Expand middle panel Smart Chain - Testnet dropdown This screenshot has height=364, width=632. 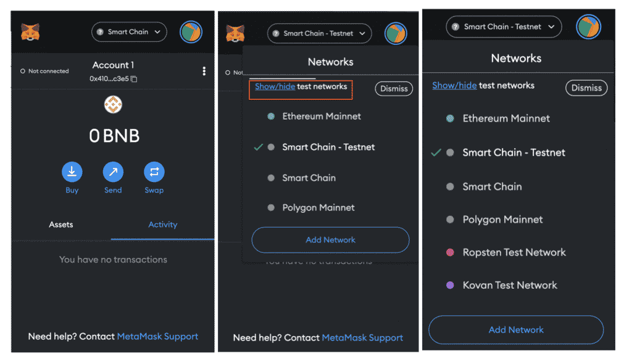point(319,33)
